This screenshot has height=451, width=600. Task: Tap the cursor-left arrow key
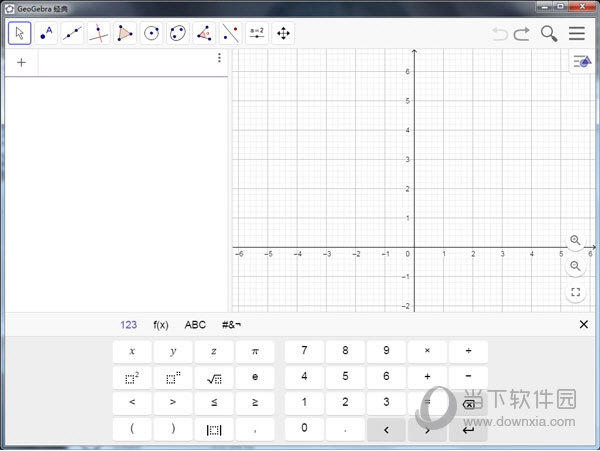[386, 429]
